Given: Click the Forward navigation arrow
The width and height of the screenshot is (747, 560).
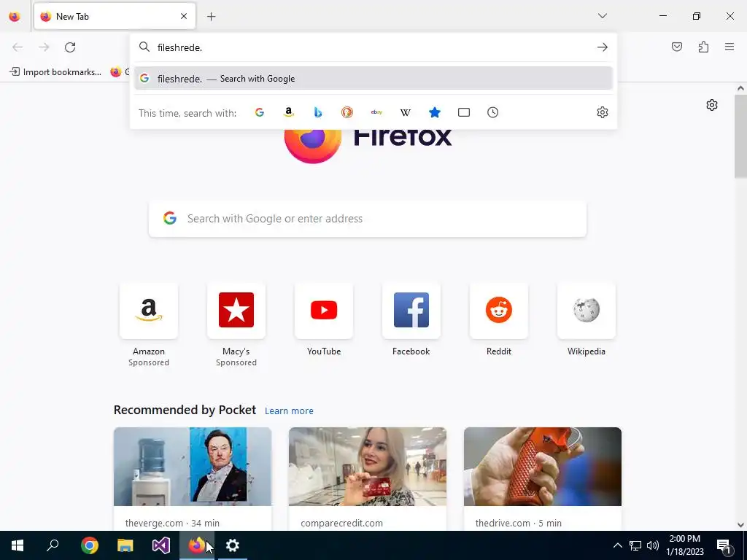Looking at the screenshot, I should pyautogui.click(x=44, y=47).
